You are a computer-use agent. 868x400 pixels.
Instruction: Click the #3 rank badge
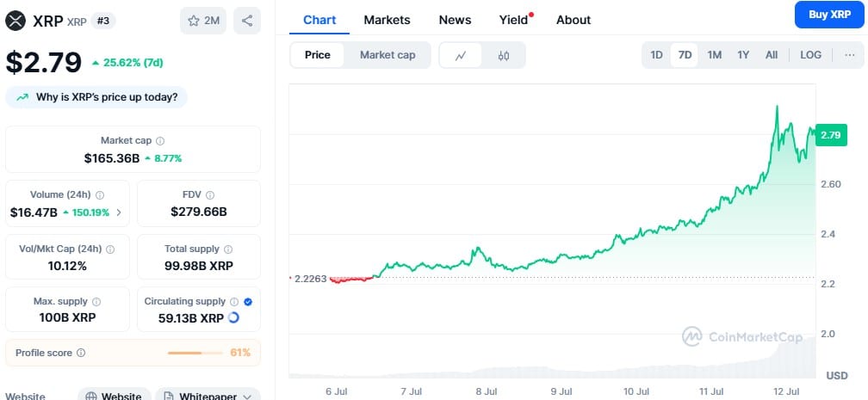pos(103,21)
